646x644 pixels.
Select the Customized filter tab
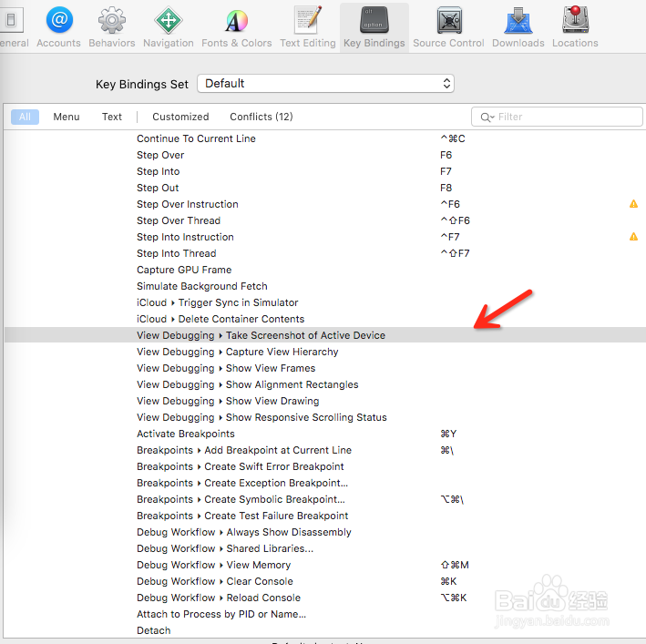(180, 117)
